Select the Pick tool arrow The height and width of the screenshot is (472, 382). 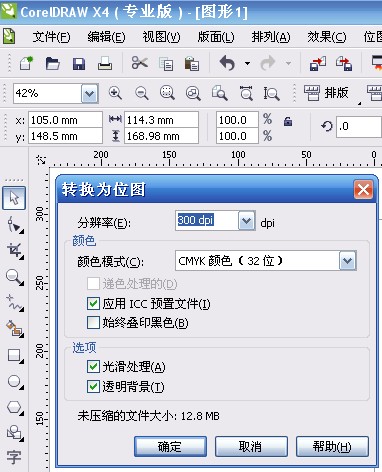click(14, 198)
